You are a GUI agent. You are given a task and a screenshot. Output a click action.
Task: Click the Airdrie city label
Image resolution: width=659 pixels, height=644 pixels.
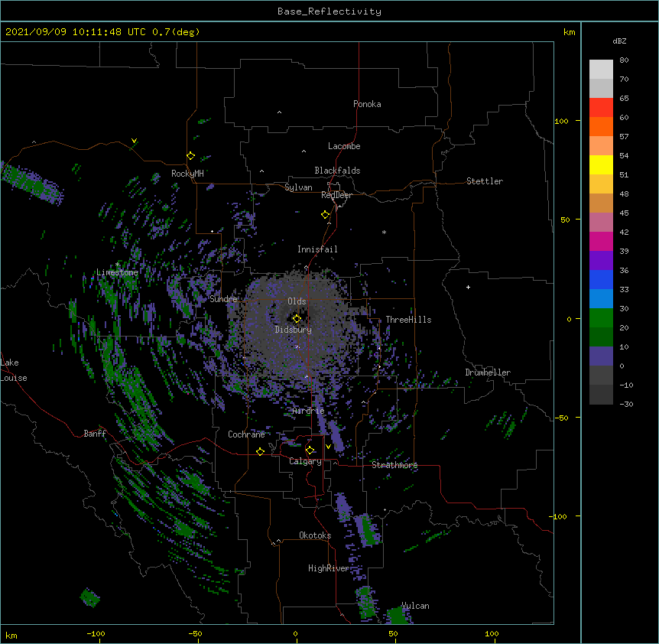coord(308,411)
